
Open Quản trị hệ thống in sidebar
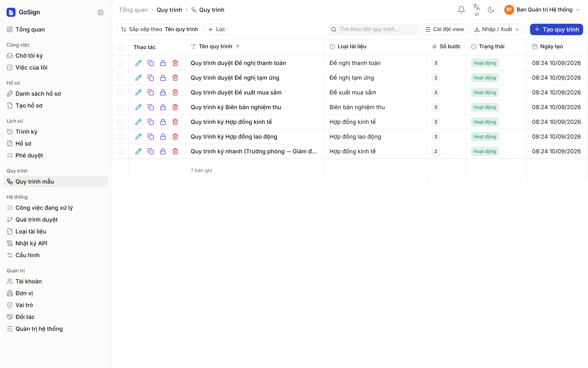click(56, 329)
